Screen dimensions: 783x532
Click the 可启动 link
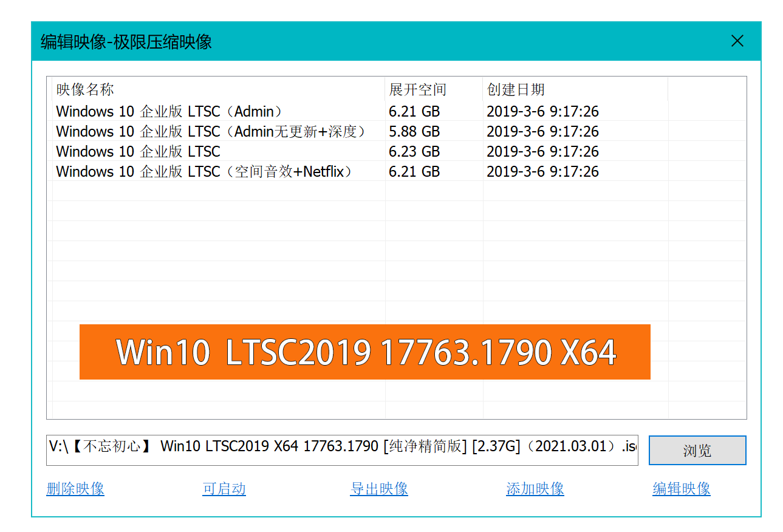224,488
